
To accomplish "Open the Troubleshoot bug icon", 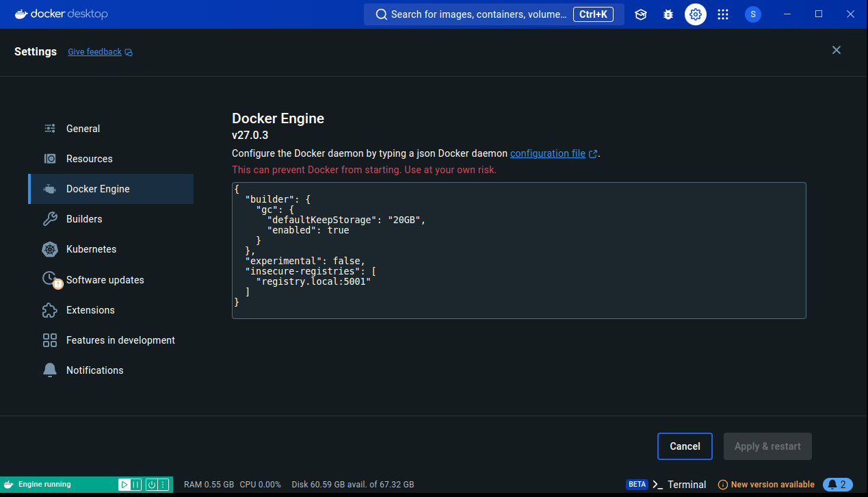I will tap(668, 14).
